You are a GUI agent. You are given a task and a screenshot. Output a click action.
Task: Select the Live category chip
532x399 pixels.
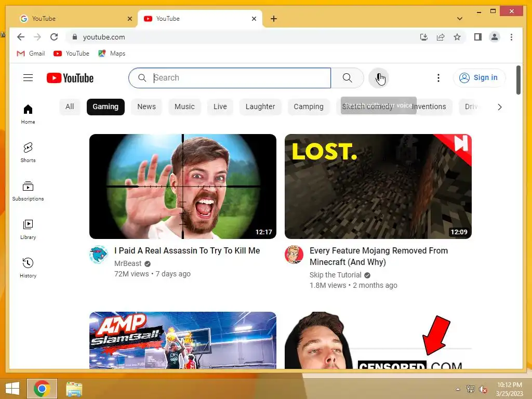(x=220, y=107)
